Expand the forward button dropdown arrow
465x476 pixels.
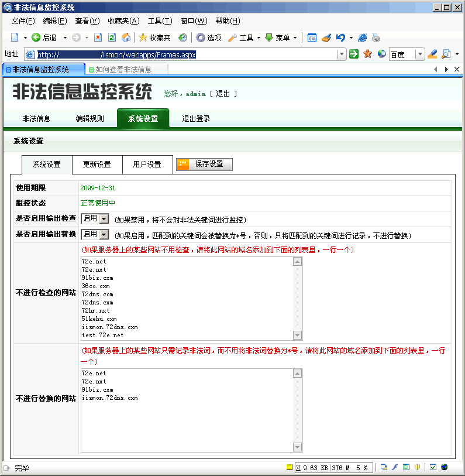click(87, 37)
